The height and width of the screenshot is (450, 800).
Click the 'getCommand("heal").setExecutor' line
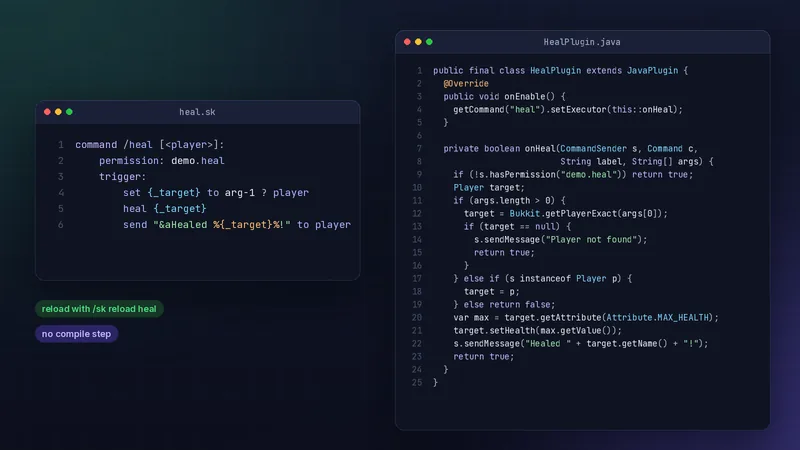[568, 110]
